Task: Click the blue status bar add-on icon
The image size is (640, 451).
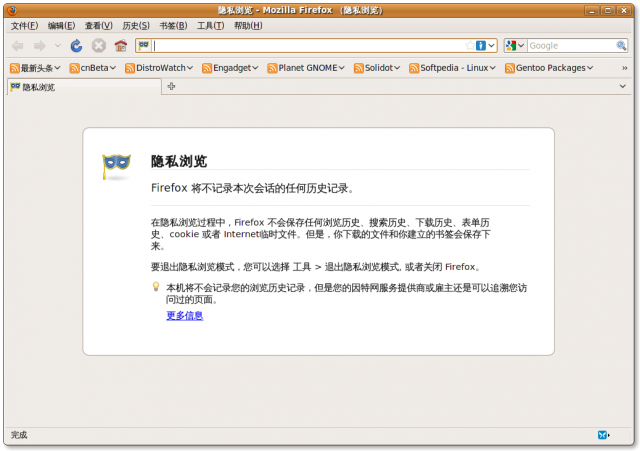Action: coord(603,435)
